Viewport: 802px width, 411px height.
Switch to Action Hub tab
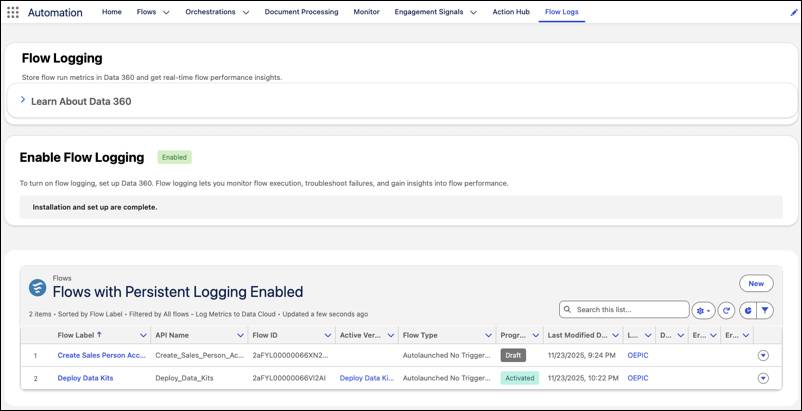(511, 12)
